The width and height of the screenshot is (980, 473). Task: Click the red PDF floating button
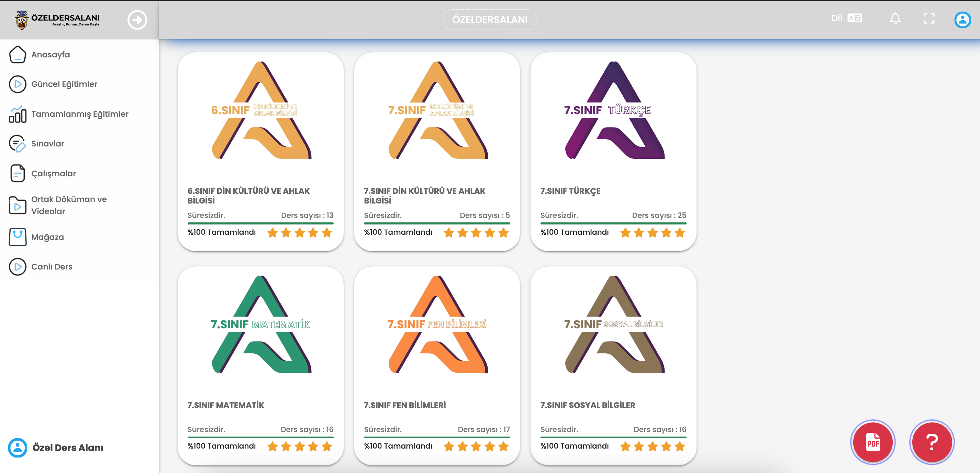coord(872,442)
